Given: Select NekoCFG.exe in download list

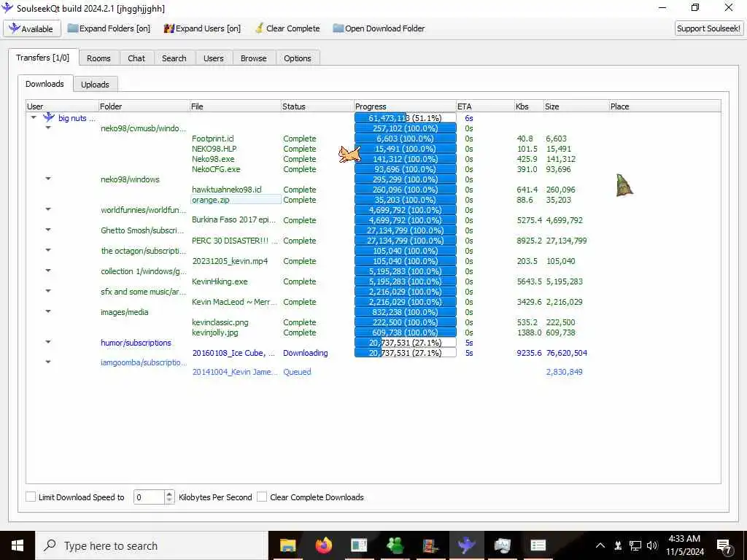Looking at the screenshot, I should (216, 169).
